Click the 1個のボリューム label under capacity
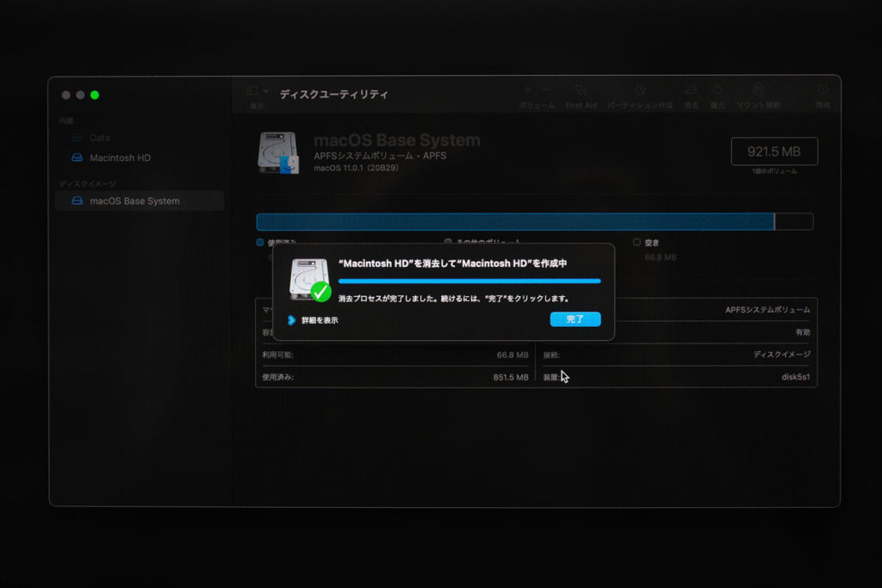 coord(774,171)
